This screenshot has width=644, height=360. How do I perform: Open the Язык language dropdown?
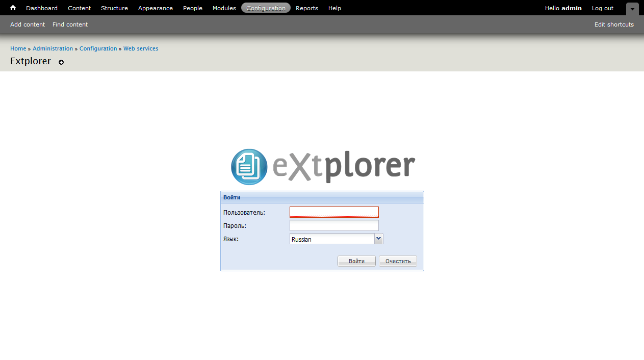point(378,238)
